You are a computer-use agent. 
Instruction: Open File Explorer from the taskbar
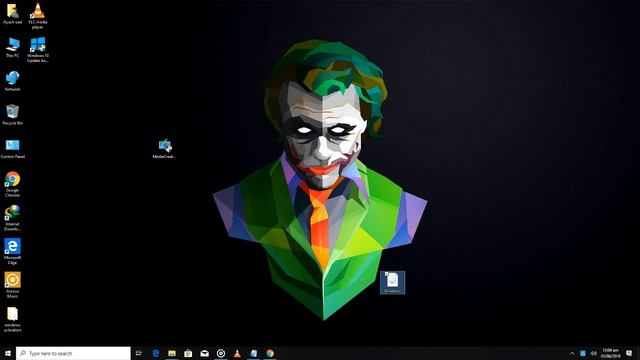pyautogui.click(x=172, y=353)
